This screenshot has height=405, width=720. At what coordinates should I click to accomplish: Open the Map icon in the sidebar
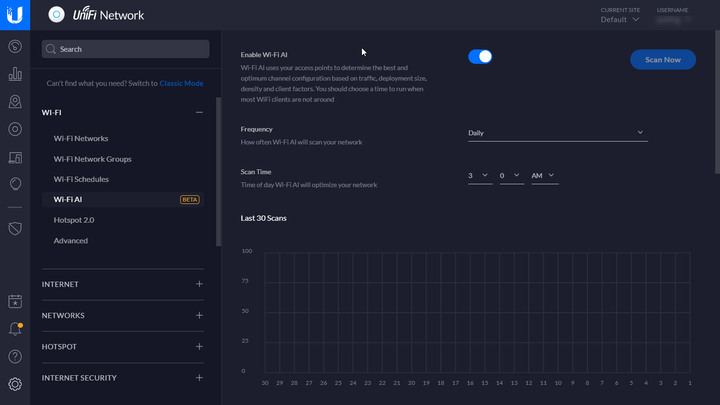pyautogui.click(x=15, y=101)
